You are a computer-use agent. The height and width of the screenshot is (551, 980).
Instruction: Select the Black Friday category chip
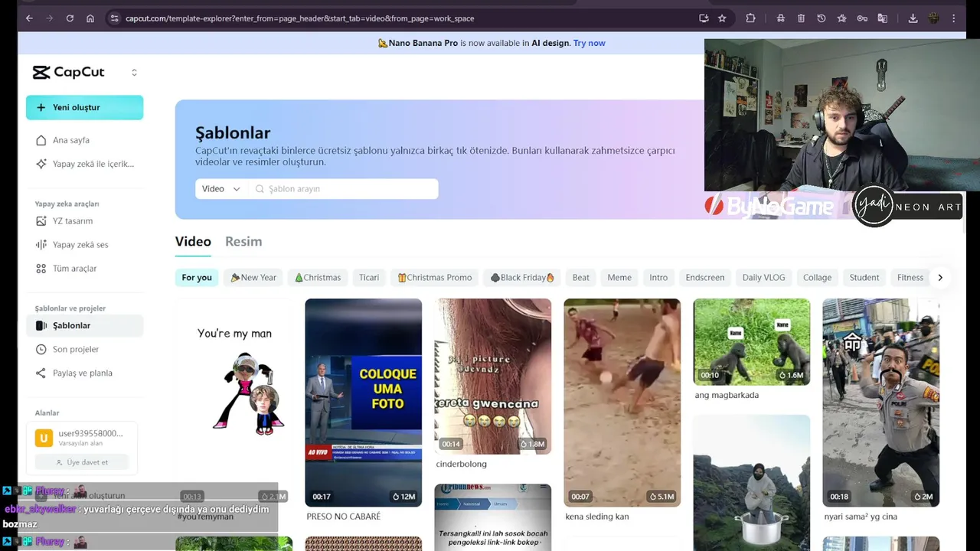pyautogui.click(x=522, y=277)
